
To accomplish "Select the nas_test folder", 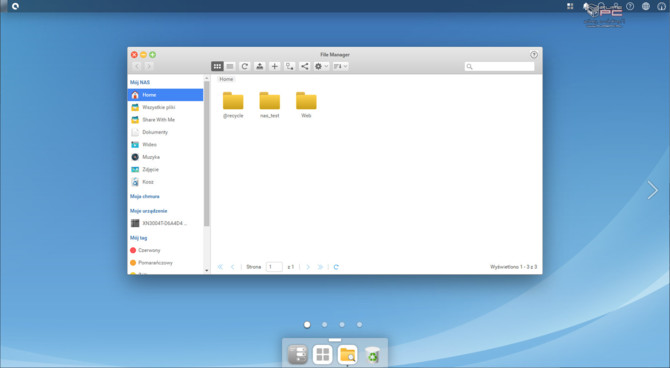I will pos(270,105).
